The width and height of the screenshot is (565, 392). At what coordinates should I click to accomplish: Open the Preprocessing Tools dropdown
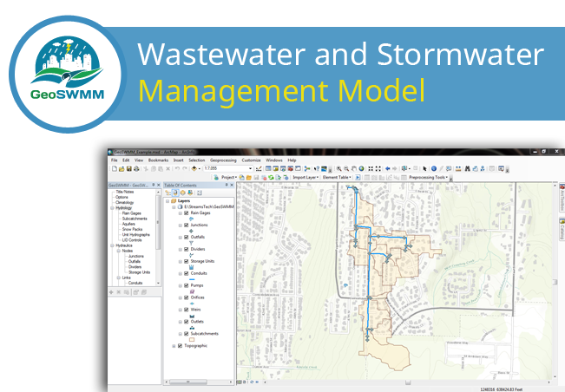click(x=429, y=178)
